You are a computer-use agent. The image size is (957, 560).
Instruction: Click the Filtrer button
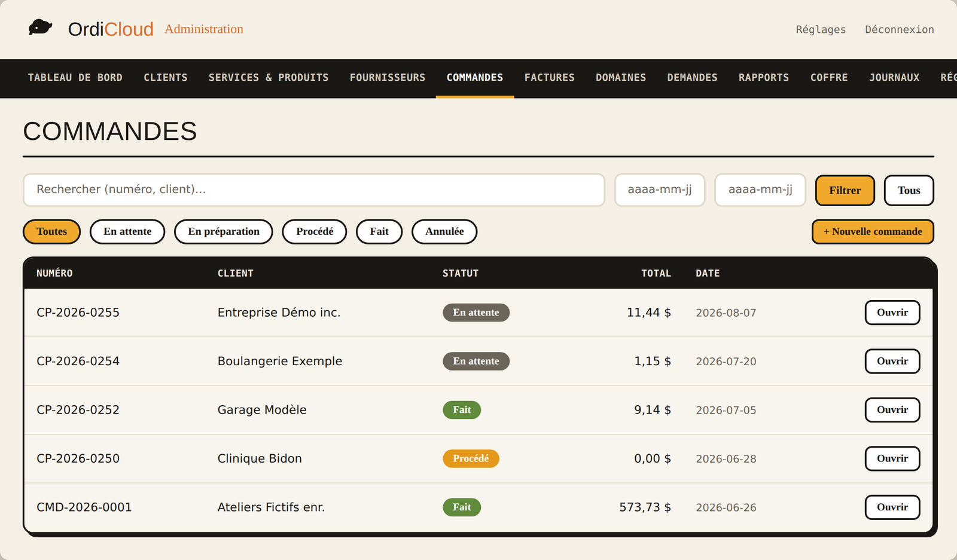pos(845,190)
